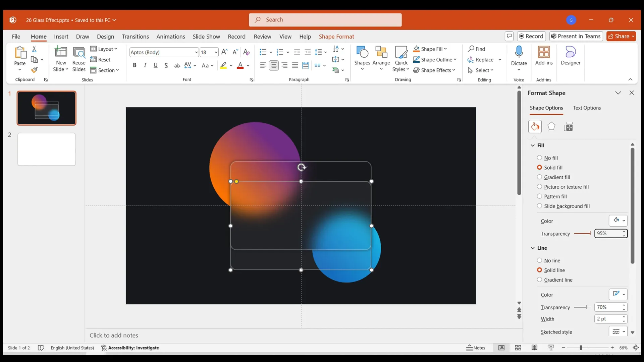
Task: Select the No fill option
Action: click(547, 158)
